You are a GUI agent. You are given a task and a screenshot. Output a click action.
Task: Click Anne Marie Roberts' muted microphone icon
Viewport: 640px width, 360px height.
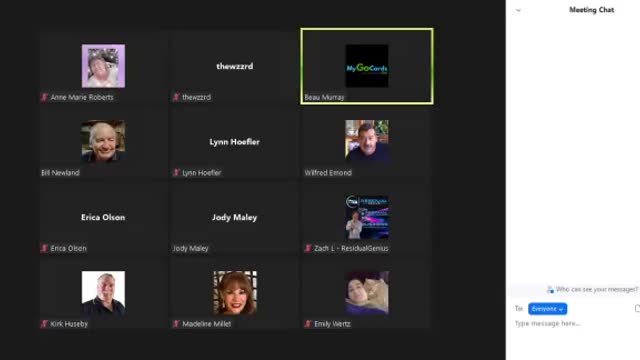pos(44,97)
